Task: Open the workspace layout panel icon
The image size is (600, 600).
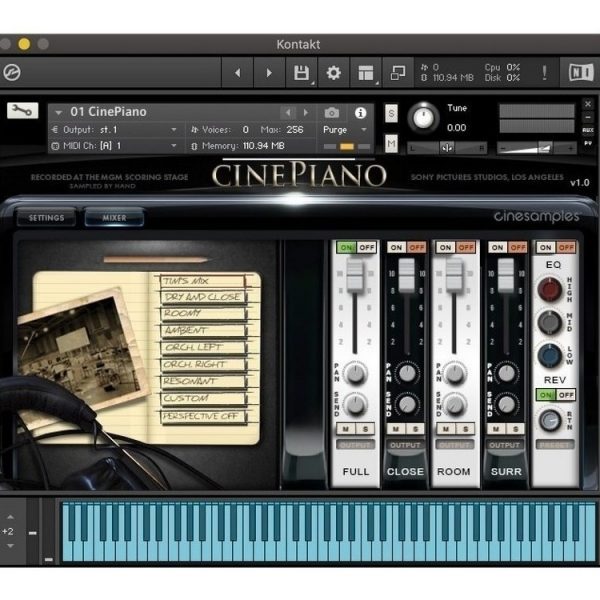Action: click(x=366, y=72)
